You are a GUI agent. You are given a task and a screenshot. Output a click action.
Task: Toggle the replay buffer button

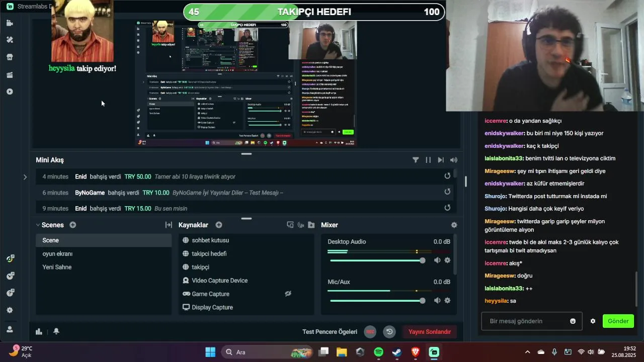coord(389,332)
